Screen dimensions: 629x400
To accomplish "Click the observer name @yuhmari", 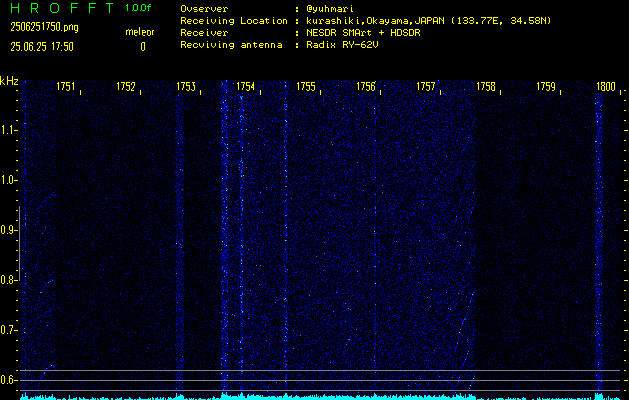I will [330, 9].
